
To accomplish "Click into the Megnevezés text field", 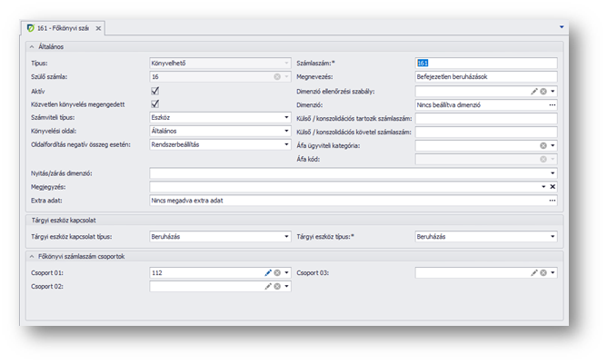I will (484, 78).
